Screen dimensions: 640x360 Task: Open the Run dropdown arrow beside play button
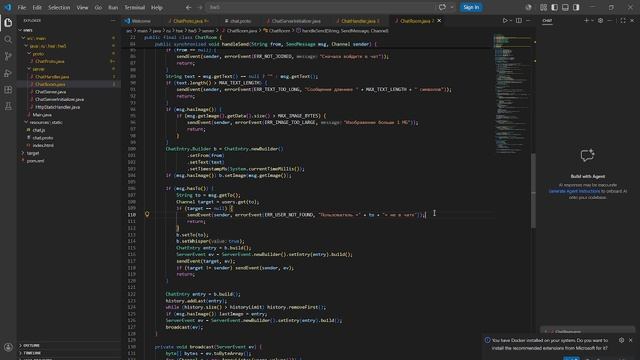pos(511,20)
